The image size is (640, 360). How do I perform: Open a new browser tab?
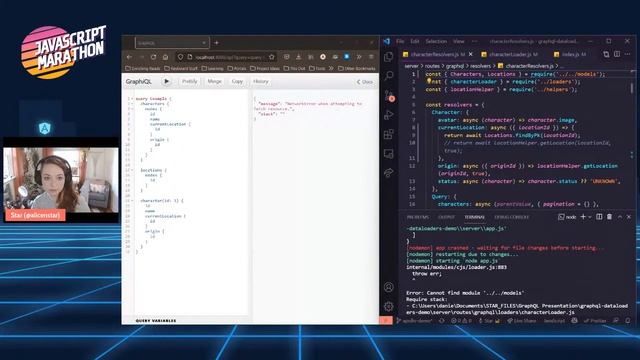click(x=216, y=42)
